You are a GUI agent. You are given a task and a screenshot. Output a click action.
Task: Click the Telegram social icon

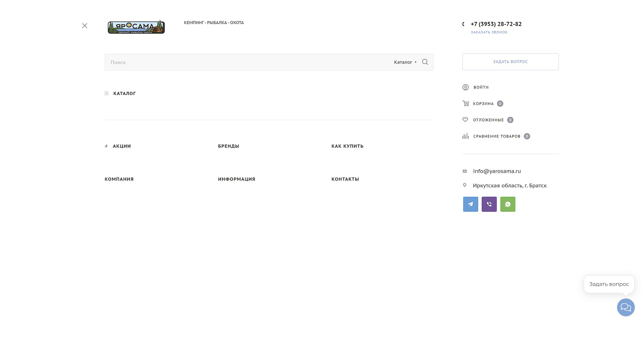click(x=471, y=204)
